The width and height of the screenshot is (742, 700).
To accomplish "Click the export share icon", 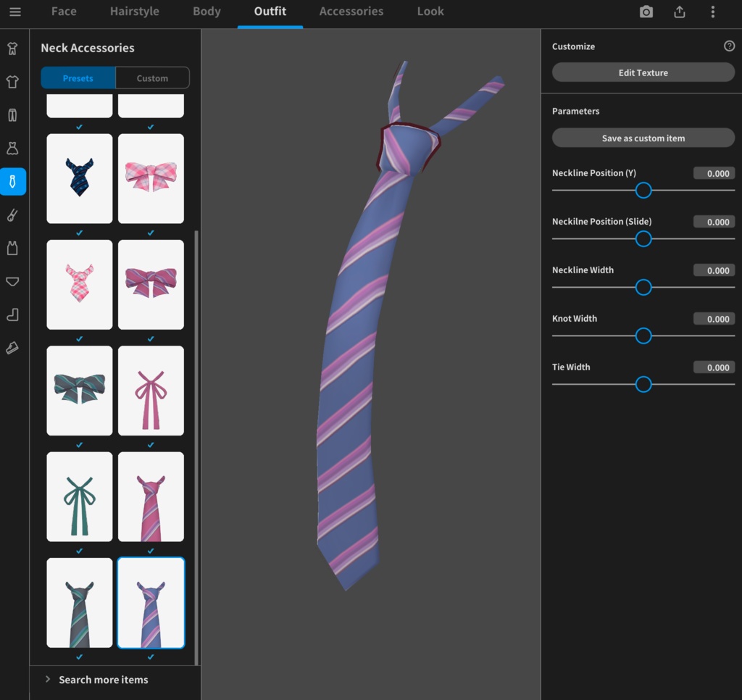I will click(x=679, y=12).
